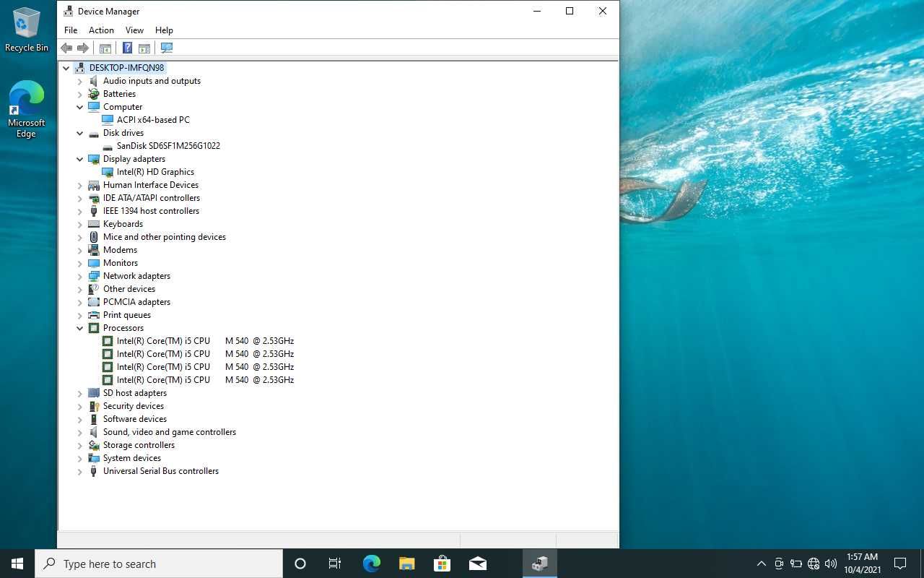Click Scan for hardware changes toolbar icon
The width and height of the screenshot is (924, 578).
click(x=167, y=48)
